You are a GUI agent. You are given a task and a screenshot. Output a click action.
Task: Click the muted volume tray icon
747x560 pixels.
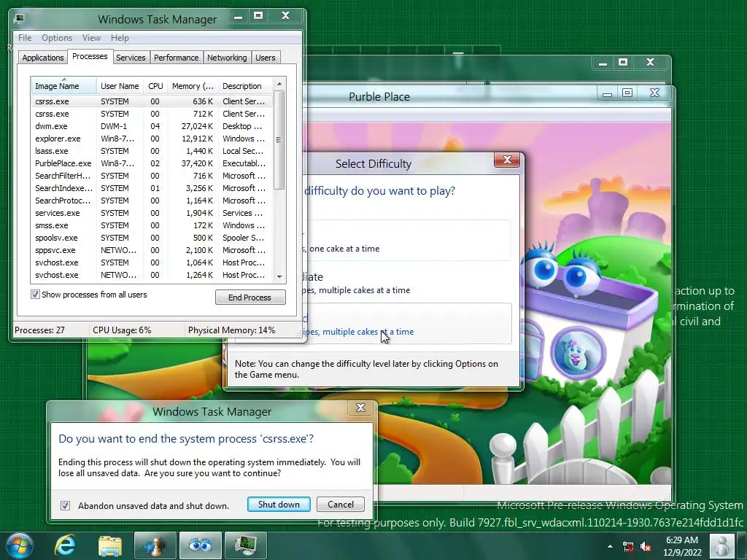coord(646,546)
